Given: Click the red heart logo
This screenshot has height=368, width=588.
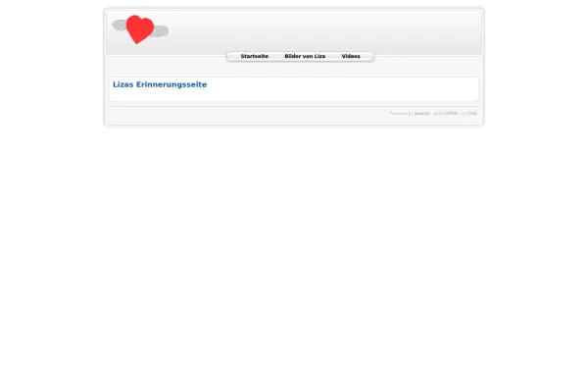Looking at the screenshot, I should point(140,29).
